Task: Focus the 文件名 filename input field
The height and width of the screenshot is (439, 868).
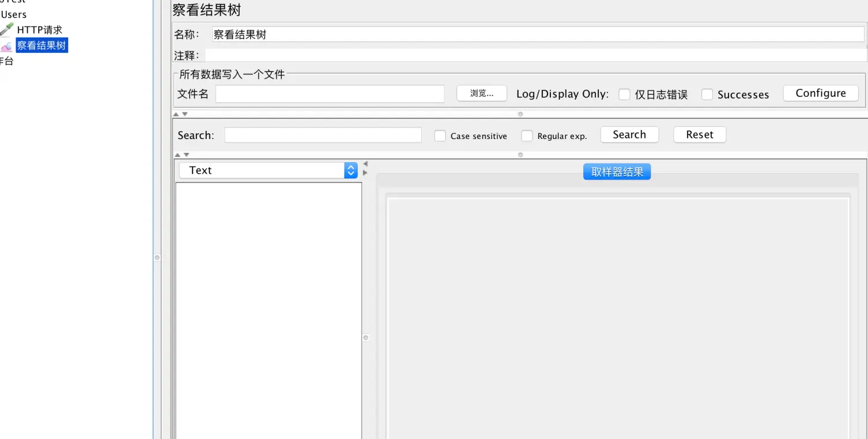Action: (x=330, y=94)
